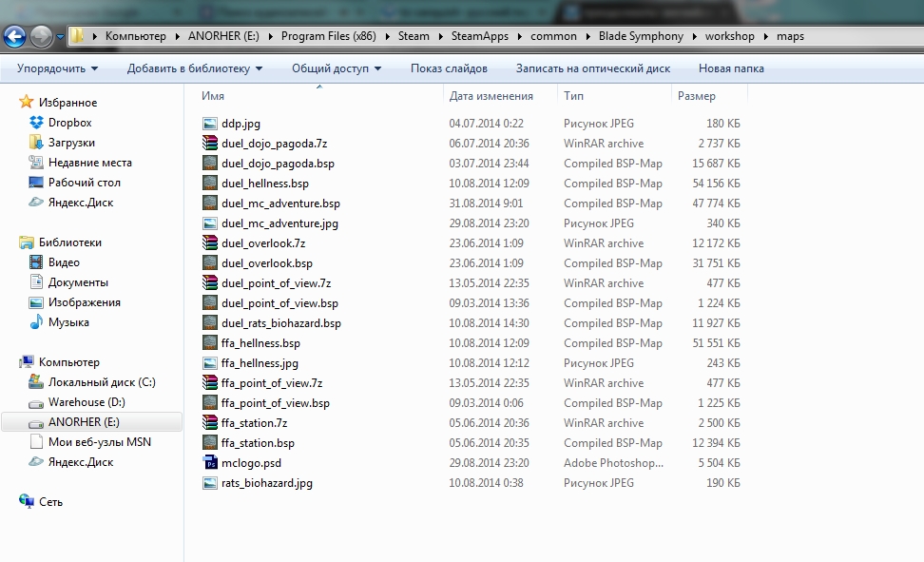Open the Общий доступ dropdown
The width and height of the screenshot is (924, 562).
pos(337,68)
